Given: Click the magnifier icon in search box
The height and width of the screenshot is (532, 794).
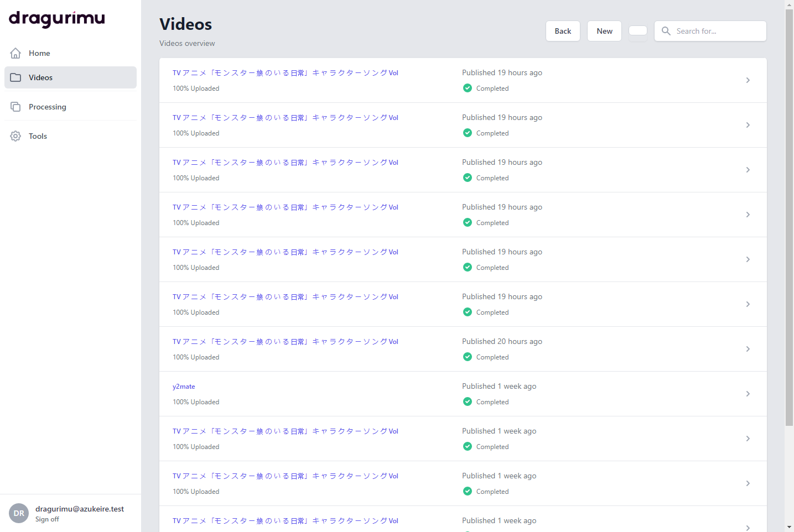Looking at the screenshot, I should coord(666,31).
